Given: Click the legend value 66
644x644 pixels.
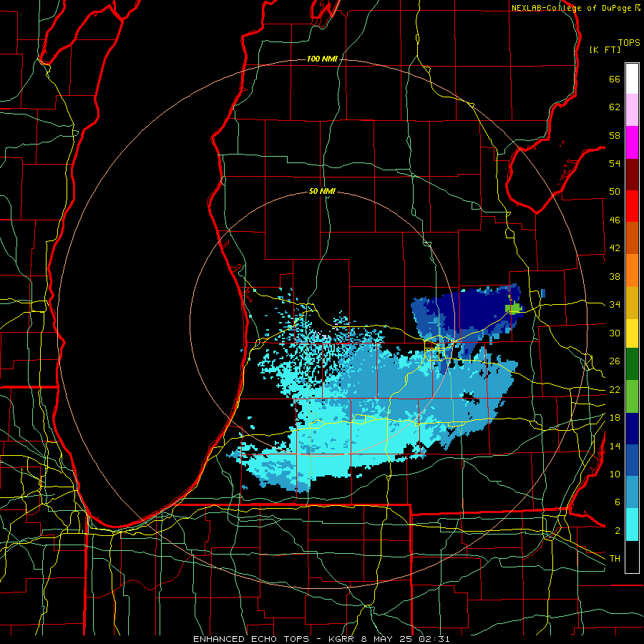Looking at the screenshot, I should [615, 79].
